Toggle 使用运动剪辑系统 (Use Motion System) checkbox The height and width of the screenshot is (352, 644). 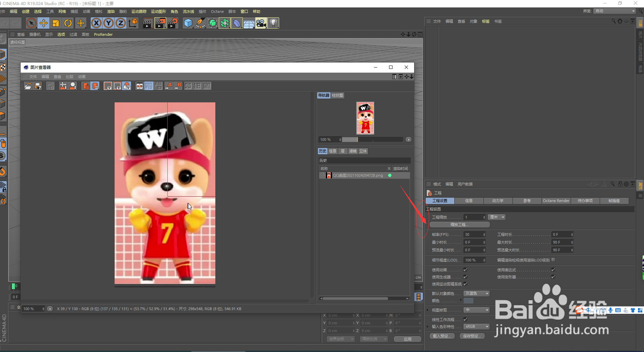(465, 284)
